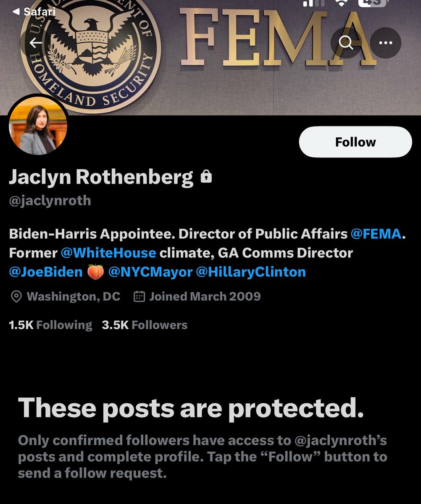Tap the calendar icon next to Joined
The width and height of the screenshot is (421, 504).
click(139, 297)
